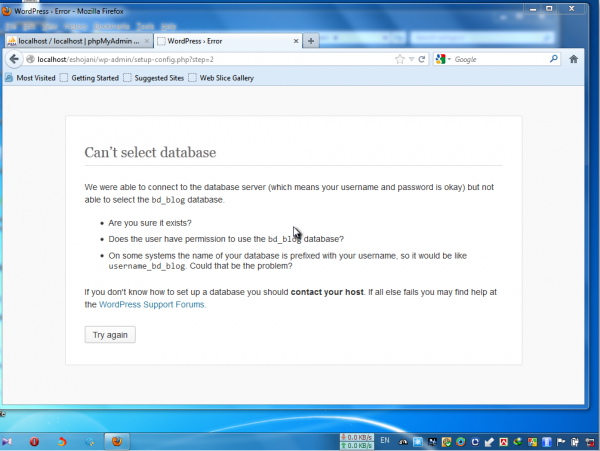
Task: Click the first tray icon after EN
Action: 403,442
